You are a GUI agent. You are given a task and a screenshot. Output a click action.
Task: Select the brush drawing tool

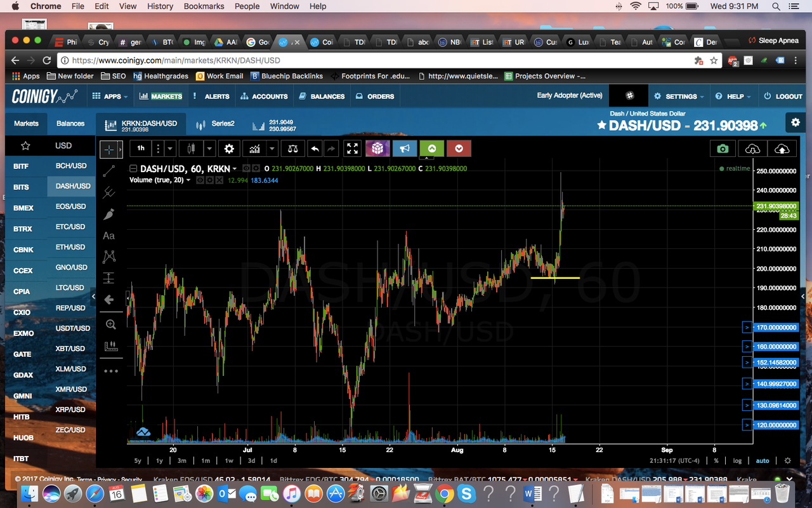tap(109, 214)
